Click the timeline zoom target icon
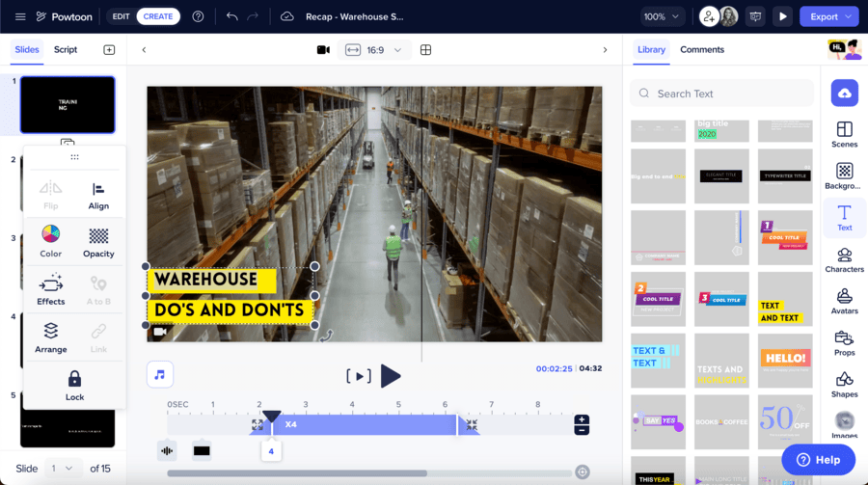 582,472
